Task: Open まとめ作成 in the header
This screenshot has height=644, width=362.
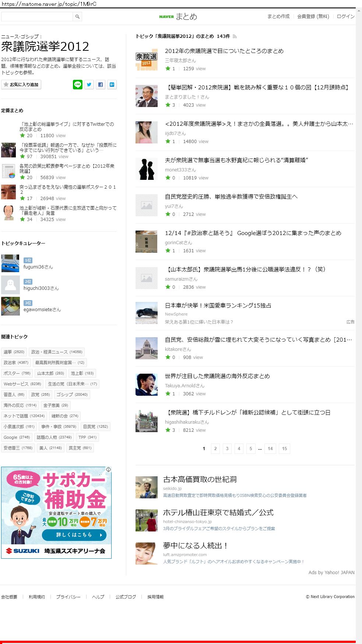Action: pyautogui.click(x=278, y=17)
